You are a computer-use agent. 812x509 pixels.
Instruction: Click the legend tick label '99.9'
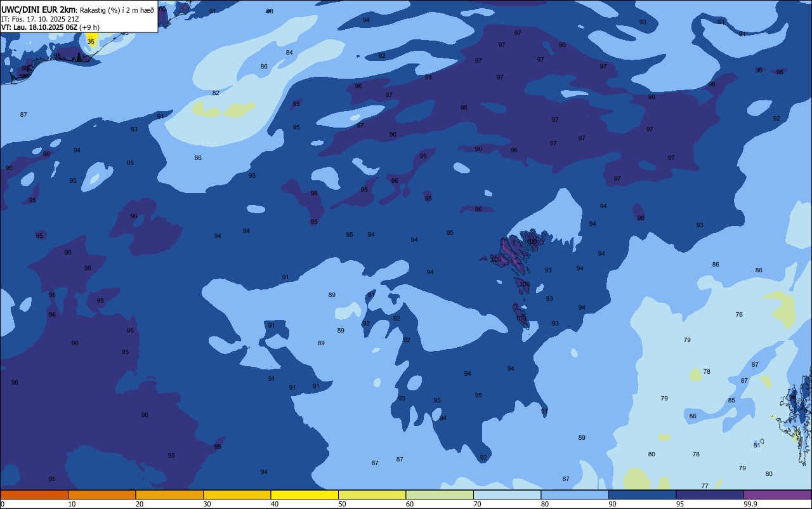[751, 504]
